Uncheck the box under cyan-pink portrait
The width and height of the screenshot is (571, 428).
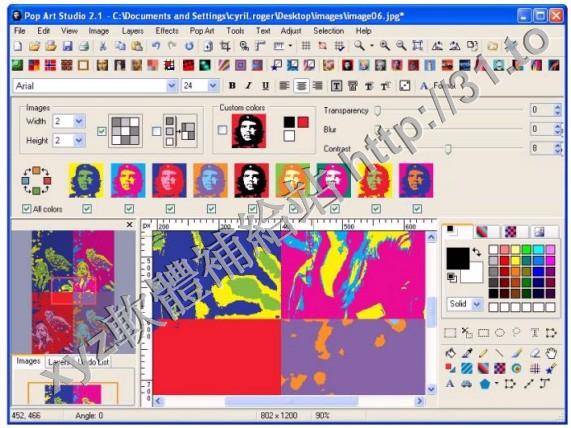tap(129, 209)
